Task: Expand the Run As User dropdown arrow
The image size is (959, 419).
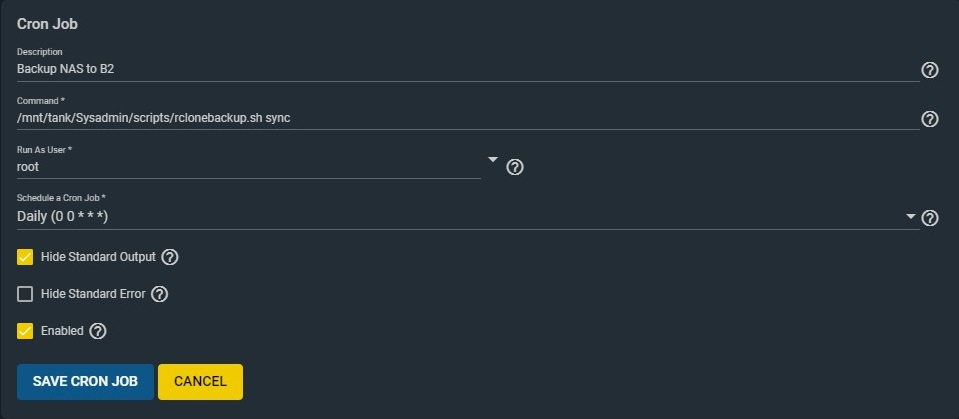Action: (x=492, y=160)
